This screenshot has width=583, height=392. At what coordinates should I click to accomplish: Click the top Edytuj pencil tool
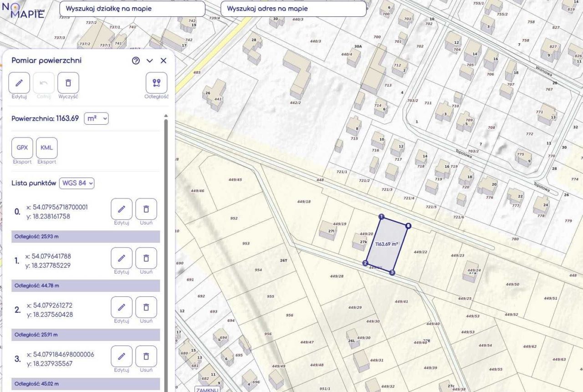(x=19, y=83)
